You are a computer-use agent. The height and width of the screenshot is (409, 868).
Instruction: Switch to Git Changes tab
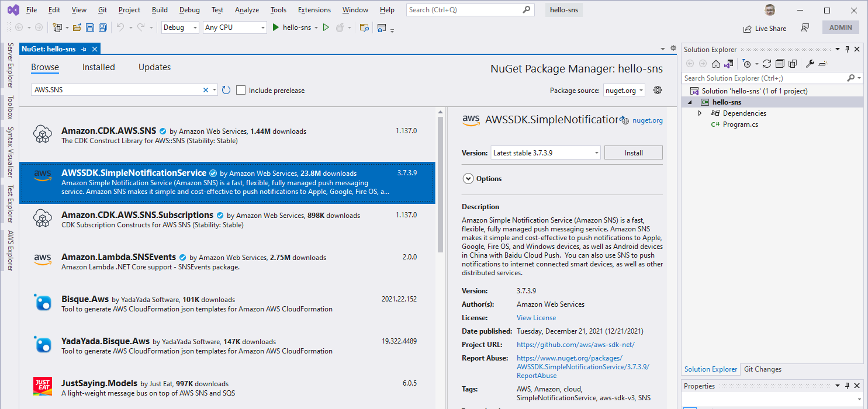point(763,369)
